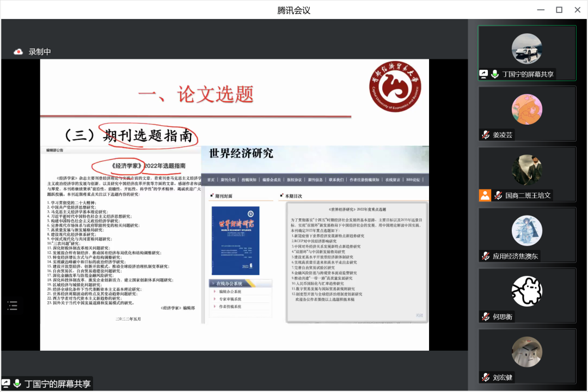
Task: Click muted microphone icon beside 何思衡
Action: tap(486, 317)
